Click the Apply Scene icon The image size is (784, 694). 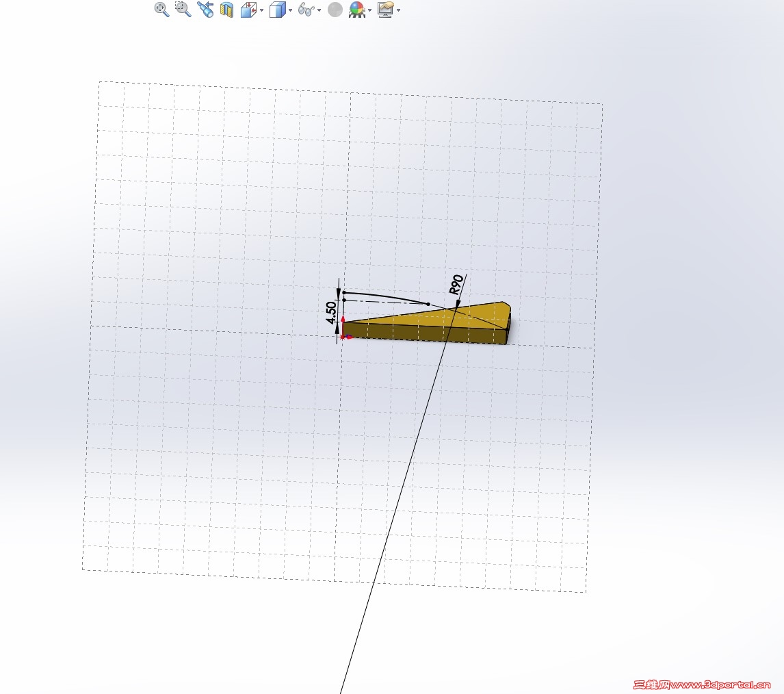(357, 10)
